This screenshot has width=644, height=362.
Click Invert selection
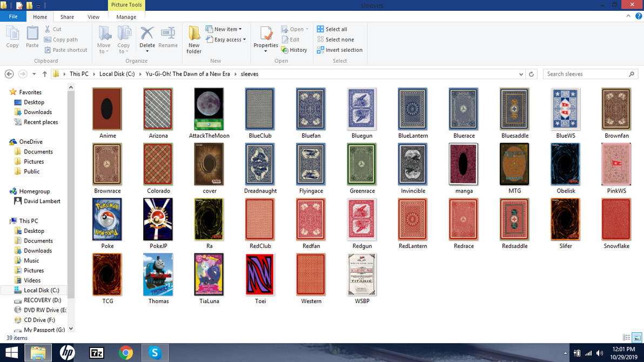(340, 50)
